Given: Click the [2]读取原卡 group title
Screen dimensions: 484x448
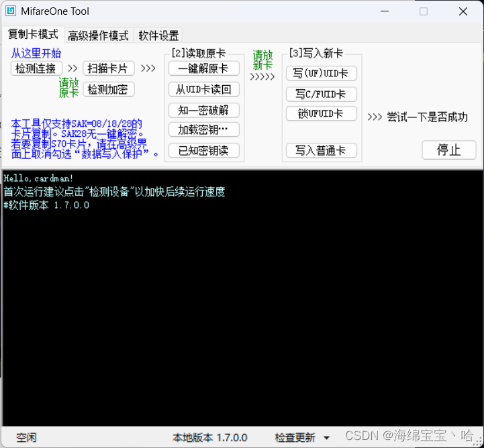Looking at the screenshot, I should (199, 54).
